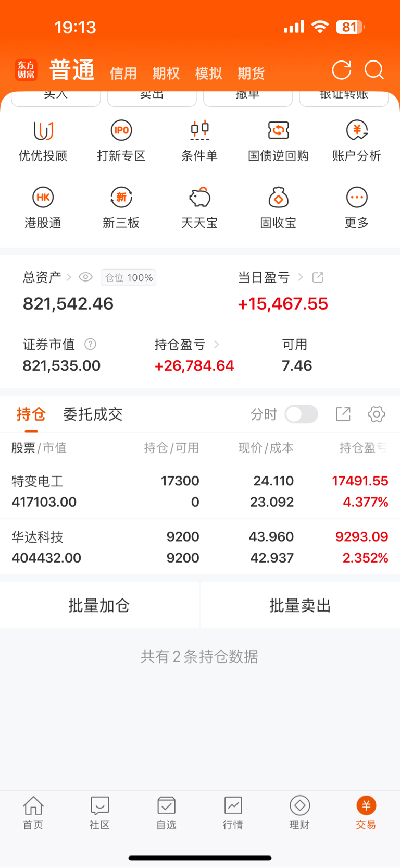
Task: Expand 当日盈亏 details chevron
Action: (x=301, y=277)
